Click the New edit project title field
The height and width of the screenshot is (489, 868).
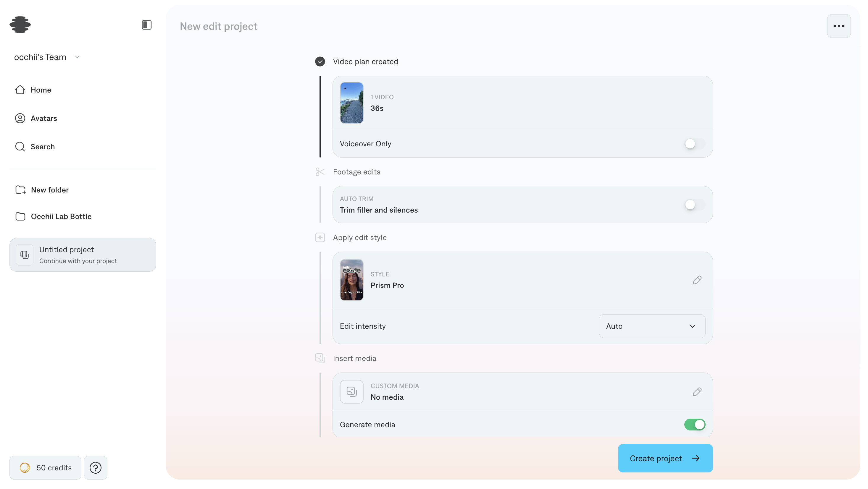click(218, 26)
